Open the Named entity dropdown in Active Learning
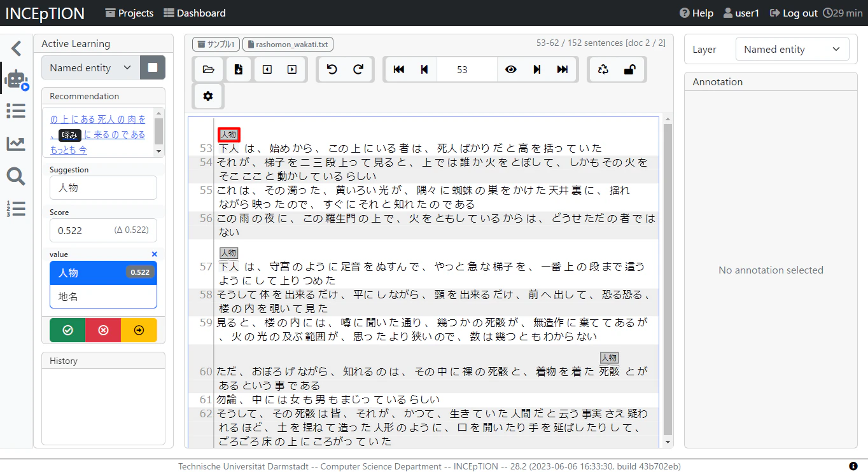 click(x=90, y=67)
